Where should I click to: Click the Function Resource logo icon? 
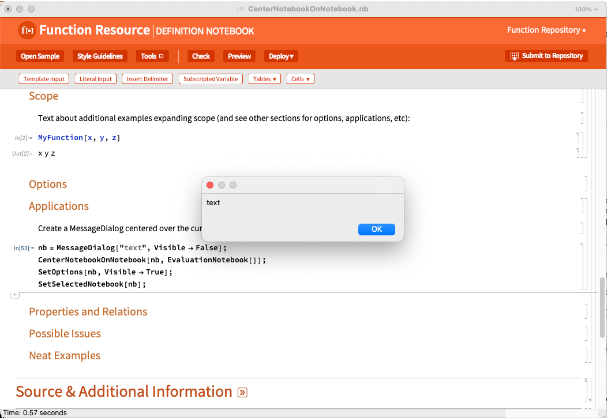(x=26, y=30)
